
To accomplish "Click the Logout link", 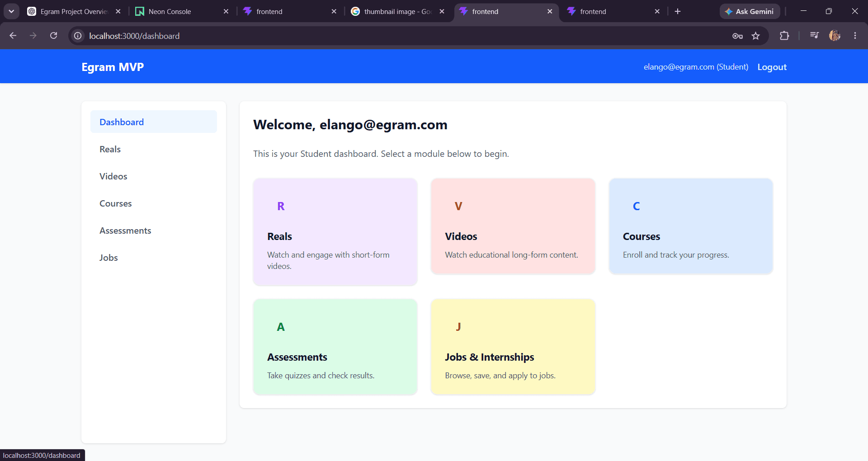I will 772,67.
